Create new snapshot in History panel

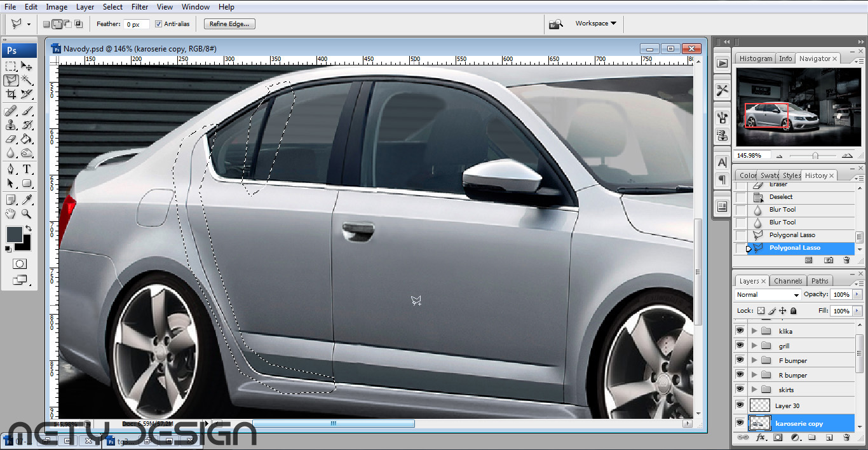pos(829,260)
